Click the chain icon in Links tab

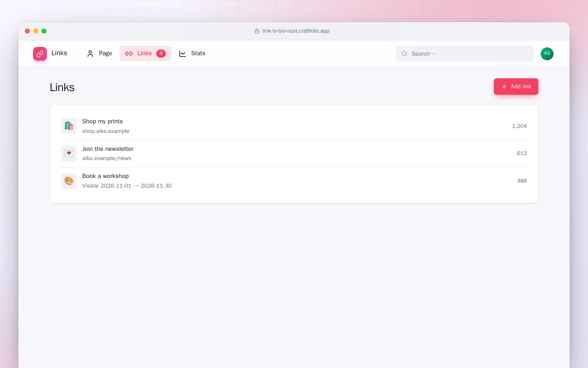click(129, 54)
